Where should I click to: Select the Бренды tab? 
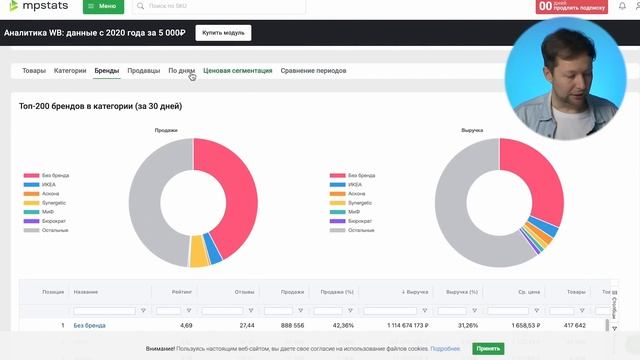pos(107,71)
